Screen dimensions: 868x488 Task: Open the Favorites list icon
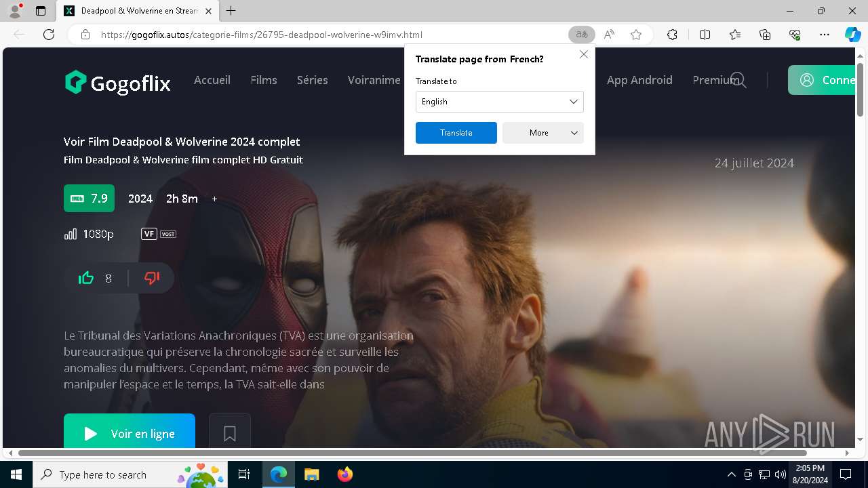735,35
